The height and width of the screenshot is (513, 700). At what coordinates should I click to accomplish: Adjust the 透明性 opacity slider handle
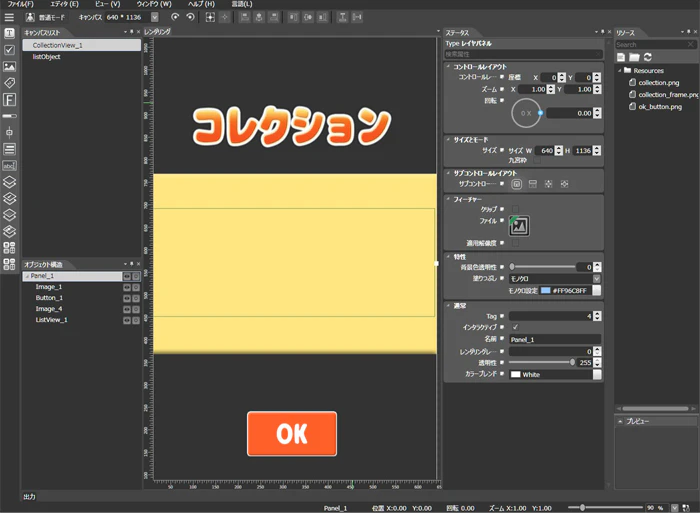click(x=572, y=362)
